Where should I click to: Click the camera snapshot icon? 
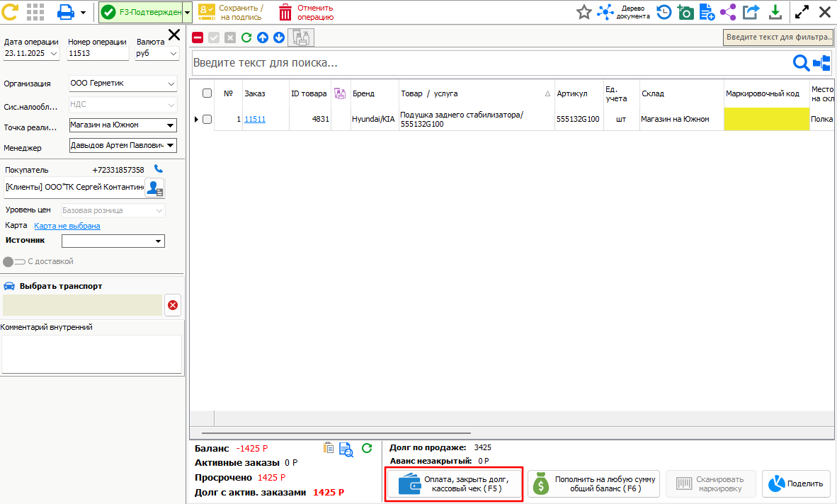pos(685,12)
